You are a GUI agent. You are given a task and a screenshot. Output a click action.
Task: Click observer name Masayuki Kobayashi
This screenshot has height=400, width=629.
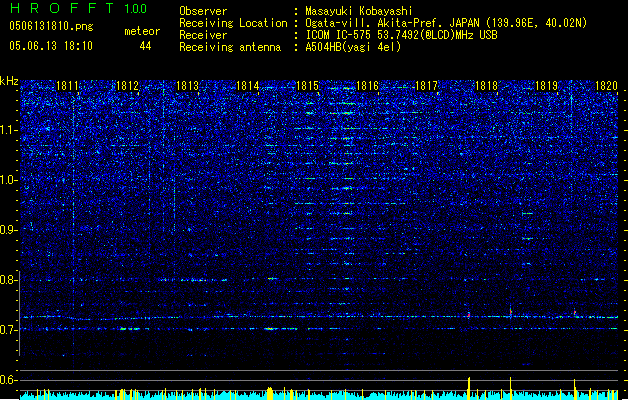coord(359,11)
